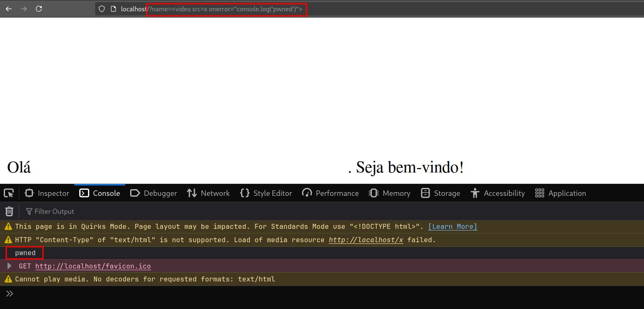Click inside the Filter Output field

(54, 211)
